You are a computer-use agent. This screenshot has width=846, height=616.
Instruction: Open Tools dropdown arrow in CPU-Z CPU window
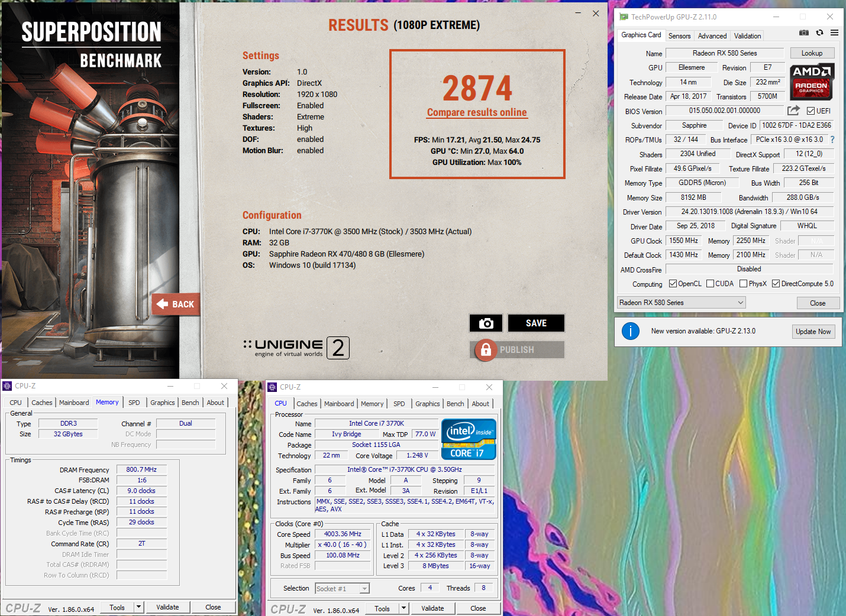[403, 608]
